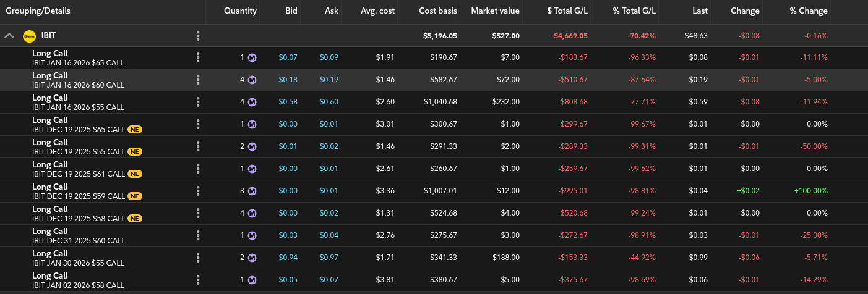Open options menu for DEC 19 2025 $61 CALL

click(x=198, y=169)
